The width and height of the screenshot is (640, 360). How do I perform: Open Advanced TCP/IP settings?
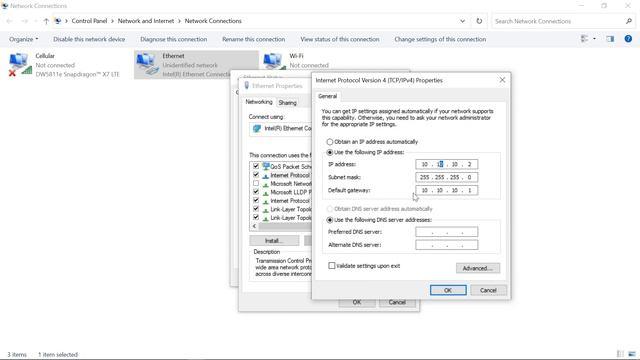(478, 268)
